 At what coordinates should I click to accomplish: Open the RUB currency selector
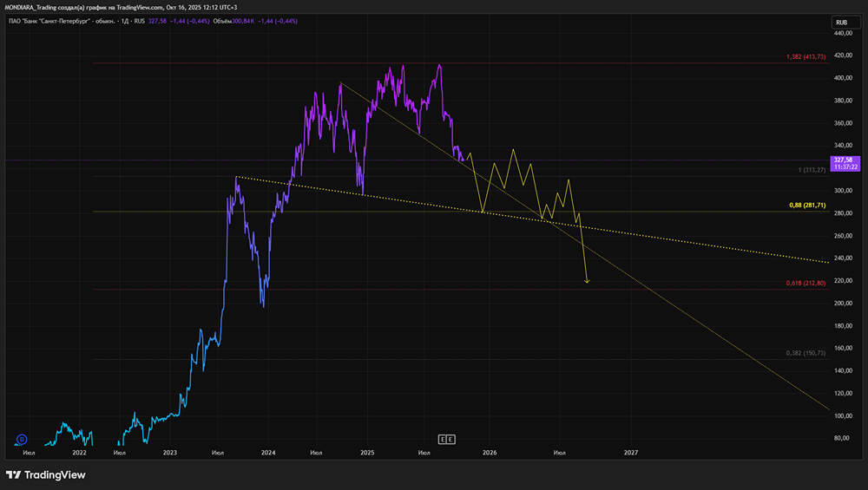click(845, 23)
